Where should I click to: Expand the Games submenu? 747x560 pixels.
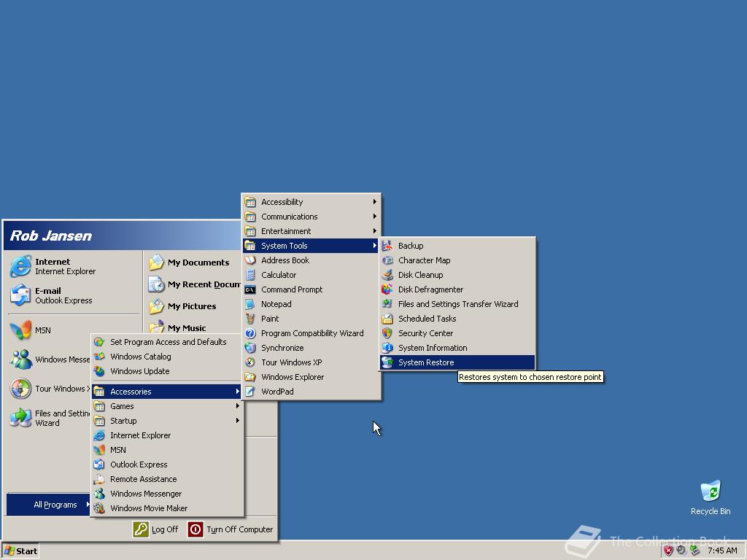click(167, 406)
